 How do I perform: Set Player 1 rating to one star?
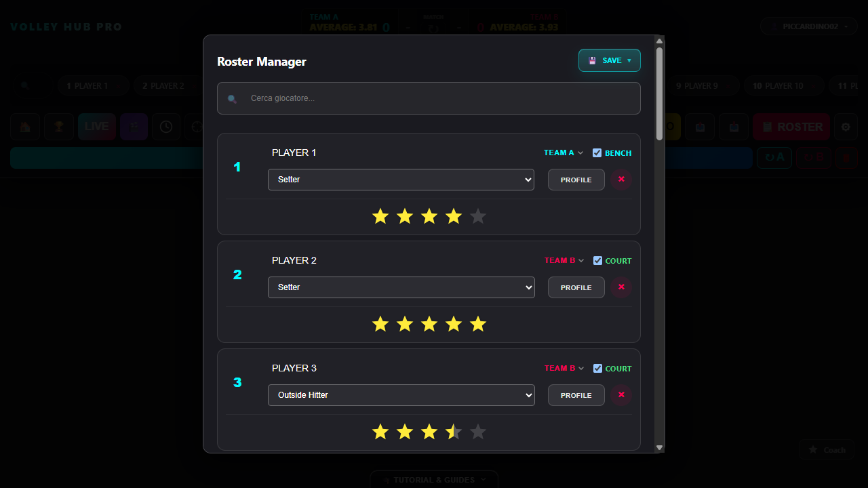(x=380, y=216)
